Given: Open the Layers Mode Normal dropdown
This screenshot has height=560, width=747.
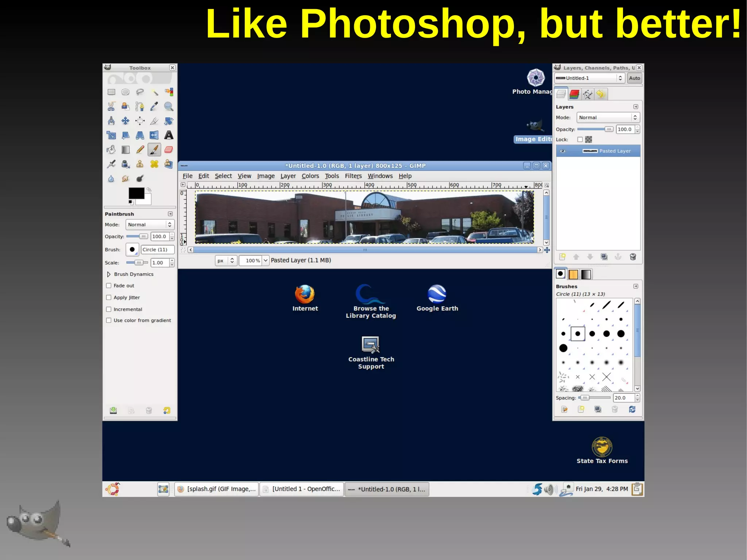Looking at the screenshot, I should (x=608, y=117).
